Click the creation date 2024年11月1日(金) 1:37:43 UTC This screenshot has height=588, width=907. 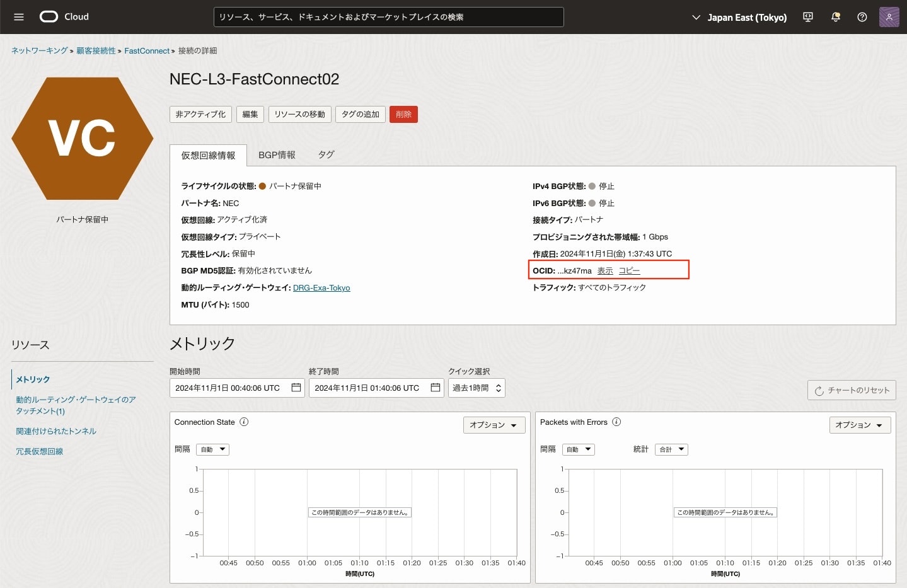click(616, 253)
